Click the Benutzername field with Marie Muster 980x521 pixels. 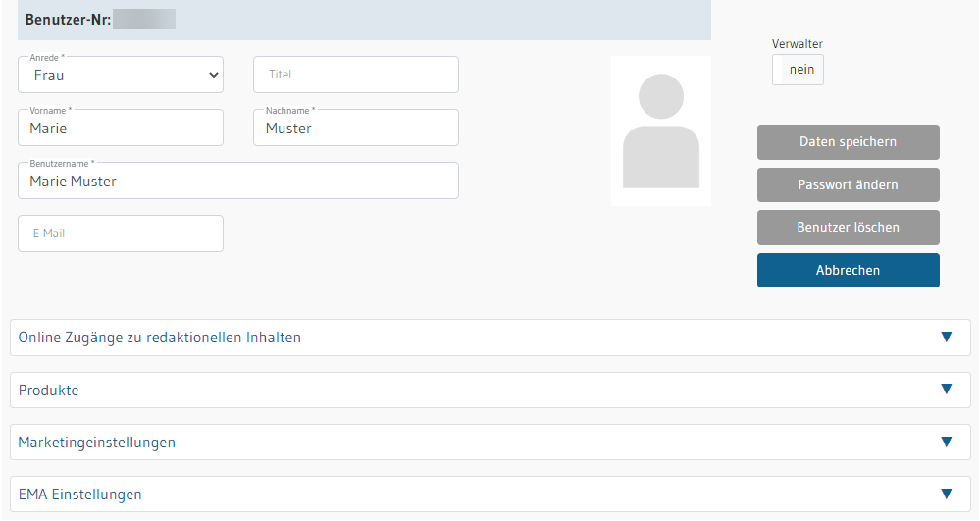click(x=238, y=181)
